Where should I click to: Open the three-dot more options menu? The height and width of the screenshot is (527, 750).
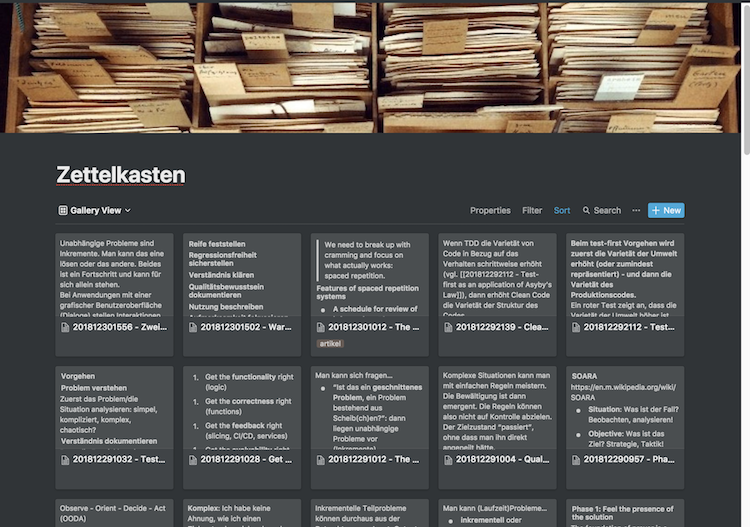coord(636,210)
